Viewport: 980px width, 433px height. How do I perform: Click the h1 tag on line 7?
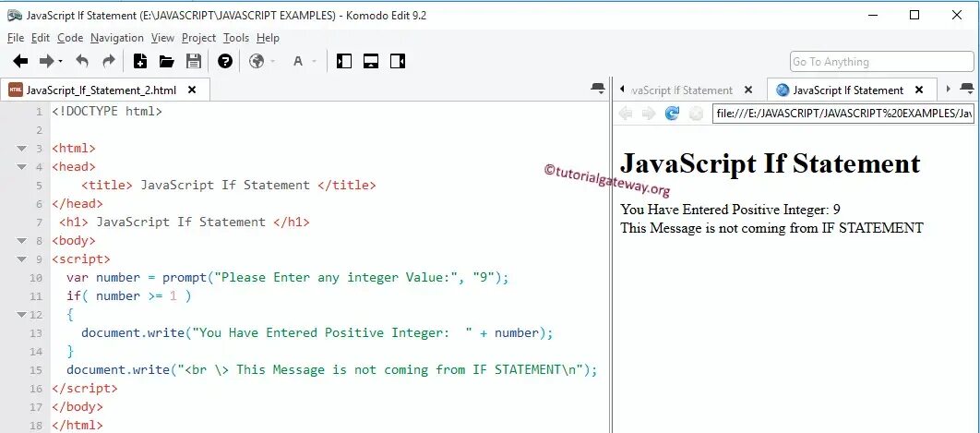pos(185,223)
